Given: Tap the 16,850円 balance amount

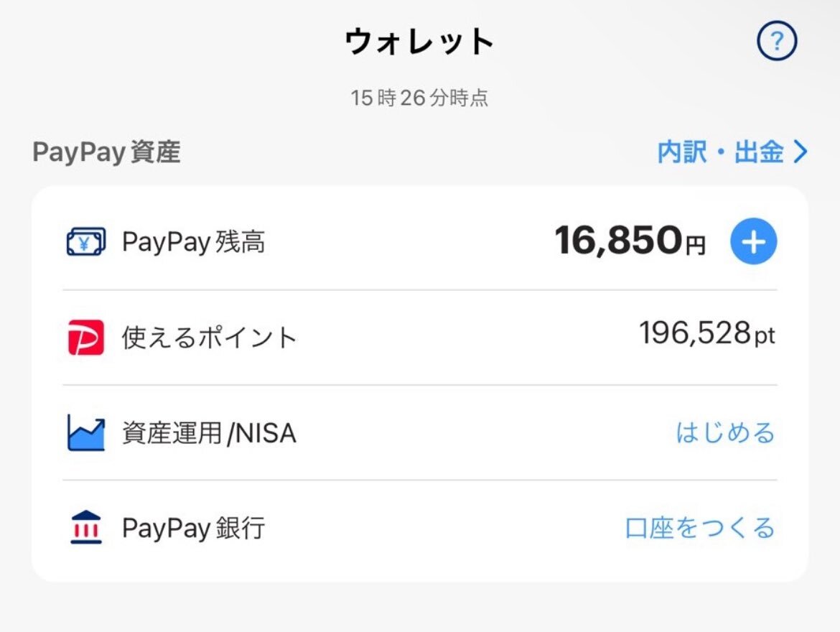Looking at the screenshot, I should pos(630,240).
